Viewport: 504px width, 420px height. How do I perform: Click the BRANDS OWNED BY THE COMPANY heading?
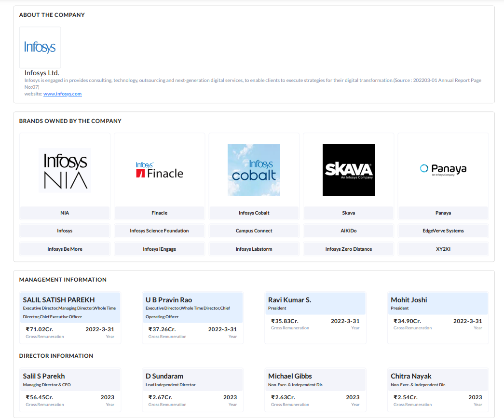[x=70, y=121]
